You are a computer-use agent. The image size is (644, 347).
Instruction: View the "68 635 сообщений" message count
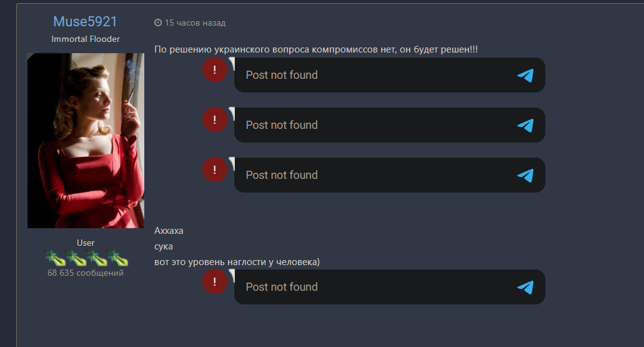click(x=86, y=273)
